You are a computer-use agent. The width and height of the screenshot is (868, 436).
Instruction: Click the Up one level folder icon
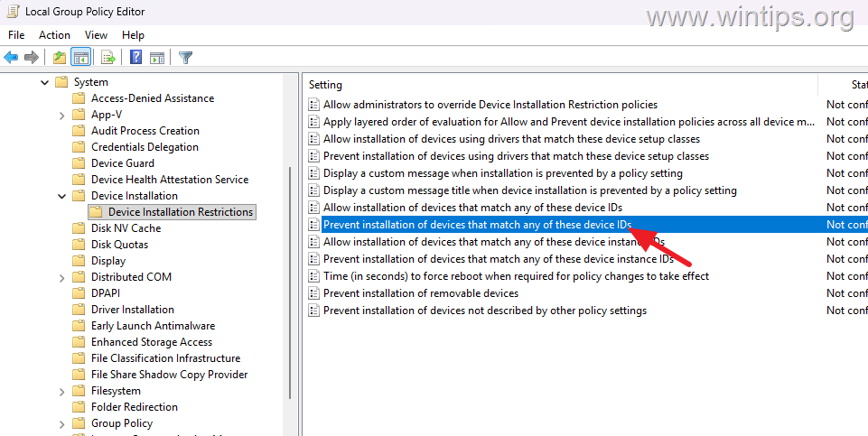tap(60, 57)
